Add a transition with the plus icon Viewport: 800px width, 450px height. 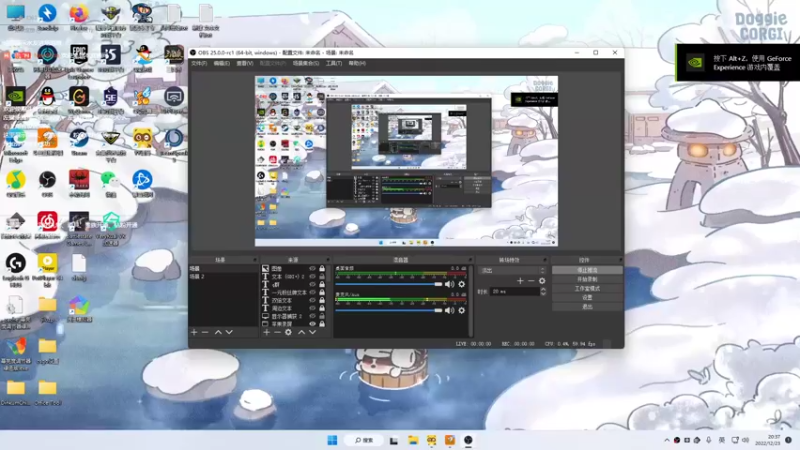pyautogui.click(x=520, y=281)
